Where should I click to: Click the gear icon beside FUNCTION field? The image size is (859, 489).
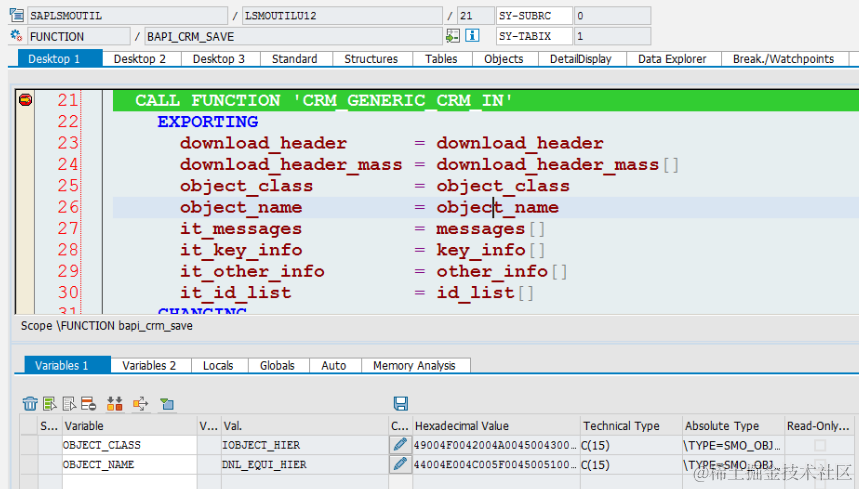(16, 36)
